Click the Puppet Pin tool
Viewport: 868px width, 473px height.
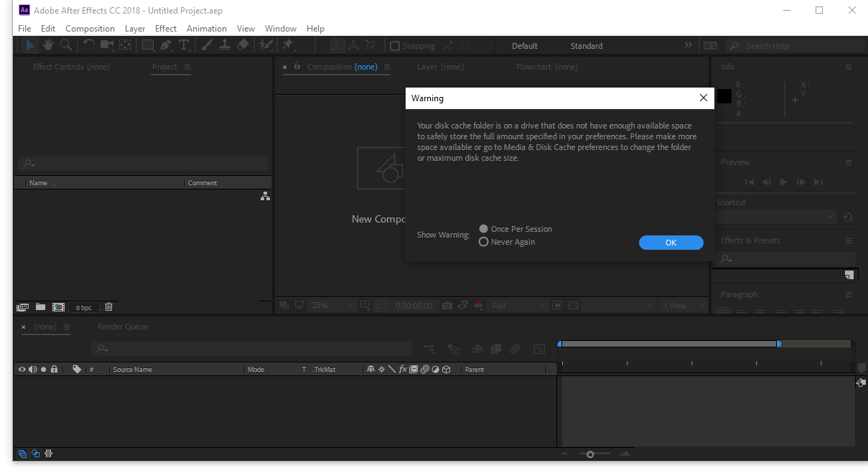(288, 45)
